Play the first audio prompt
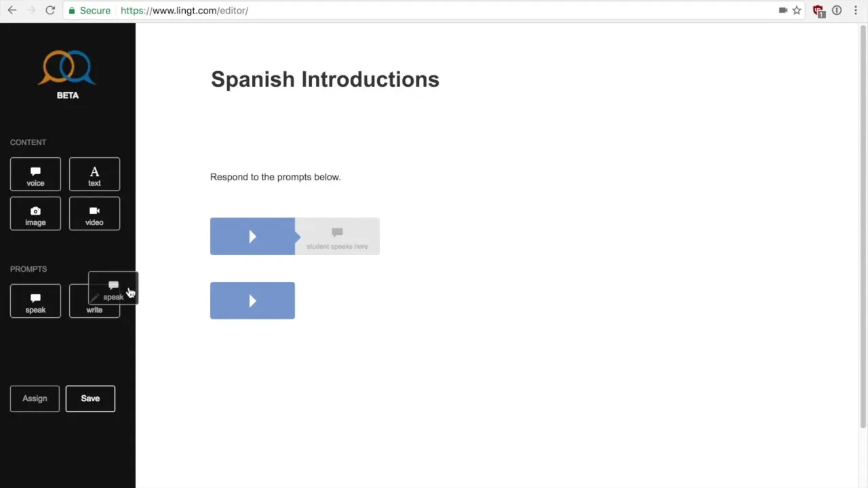The width and height of the screenshot is (868, 488). pyautogui.click(x=252, y=237)
